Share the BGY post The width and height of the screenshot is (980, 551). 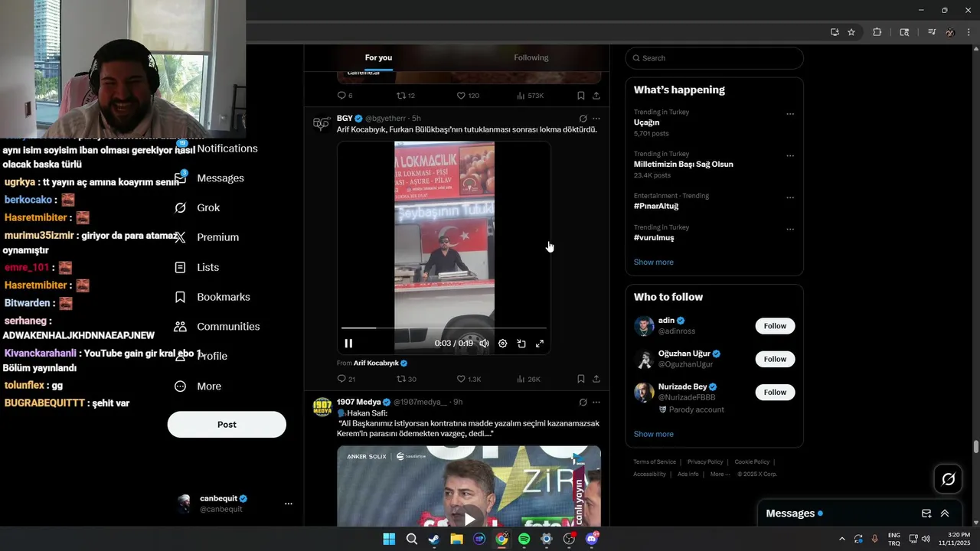[x=596, y=379]
